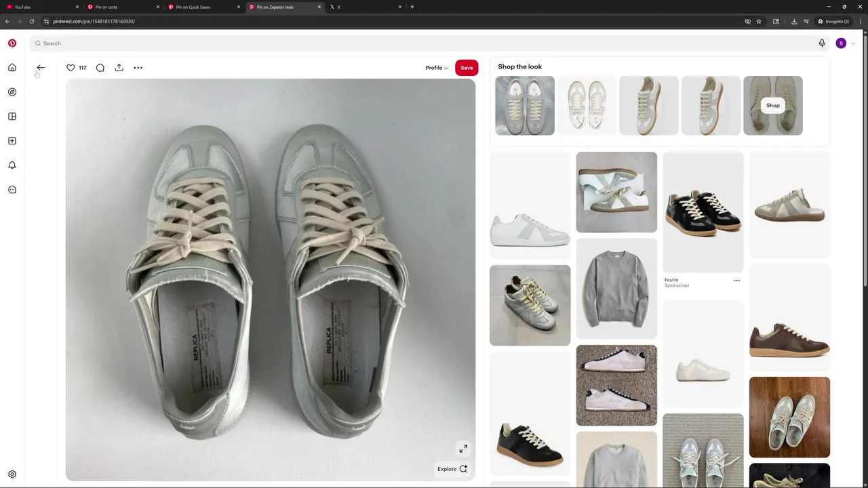Expand the account chevron next to avatar

(853, 43)
